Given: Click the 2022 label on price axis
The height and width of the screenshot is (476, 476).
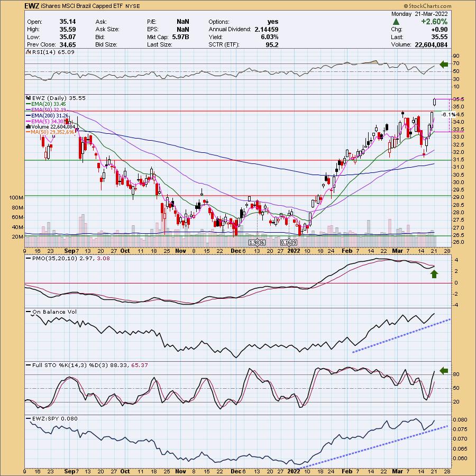Looking at the screenshot, I should click(294, 251).
